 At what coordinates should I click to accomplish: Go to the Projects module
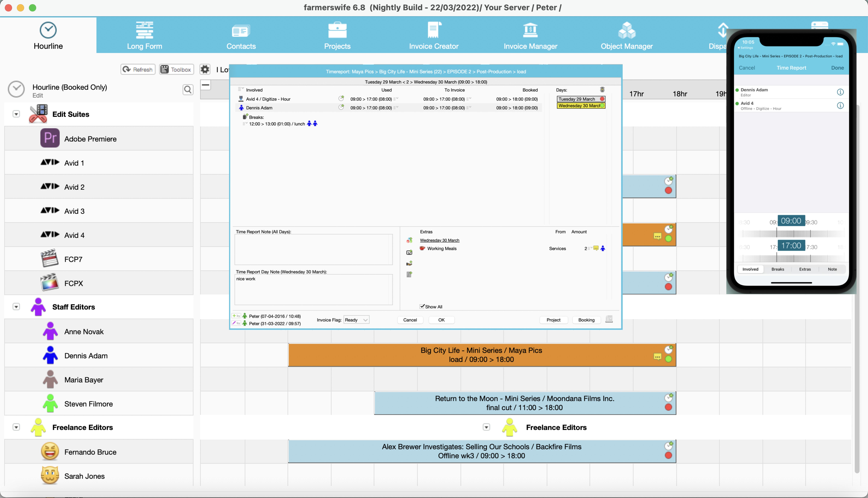click(337, 36)
